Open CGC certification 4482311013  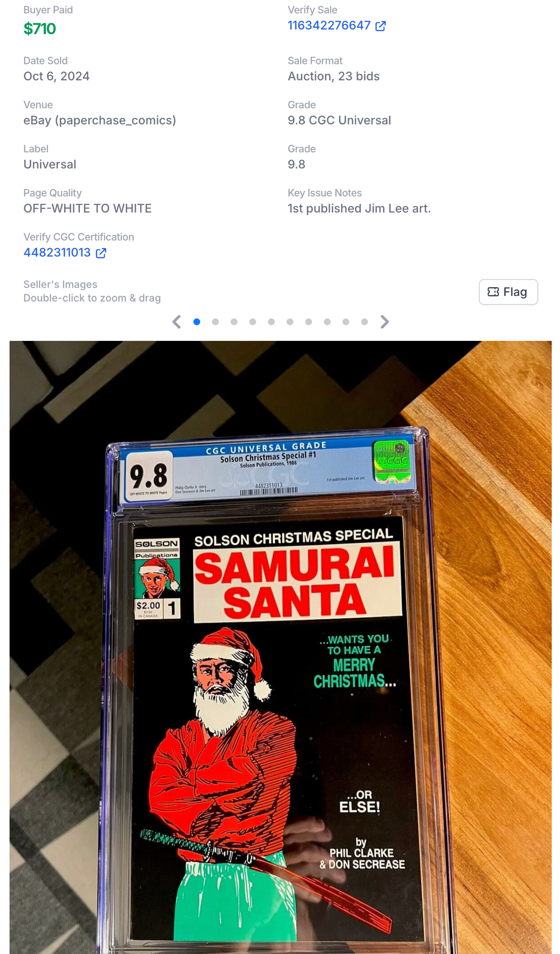[57, 253]
